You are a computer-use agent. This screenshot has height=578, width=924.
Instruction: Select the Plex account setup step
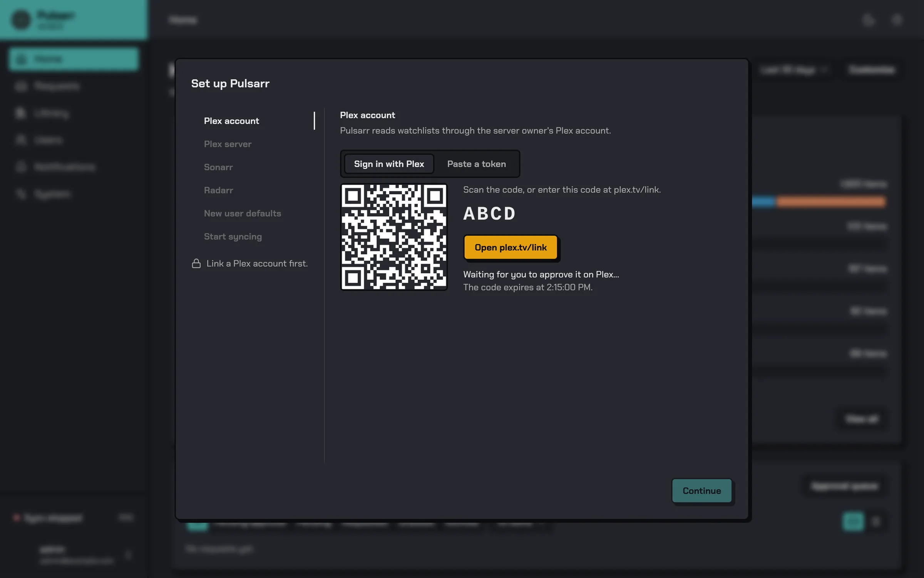pos(253,121)
